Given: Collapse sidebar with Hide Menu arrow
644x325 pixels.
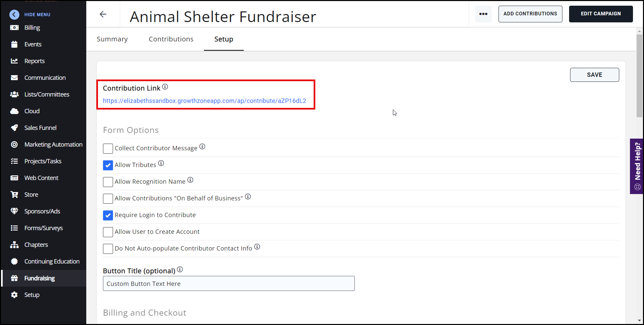Looking at the screenshot, I should point(14,14).
